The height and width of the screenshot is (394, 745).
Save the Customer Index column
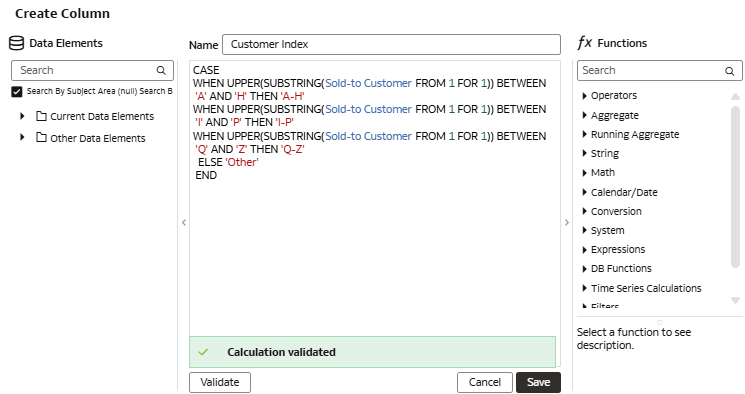tap(538, 382)
